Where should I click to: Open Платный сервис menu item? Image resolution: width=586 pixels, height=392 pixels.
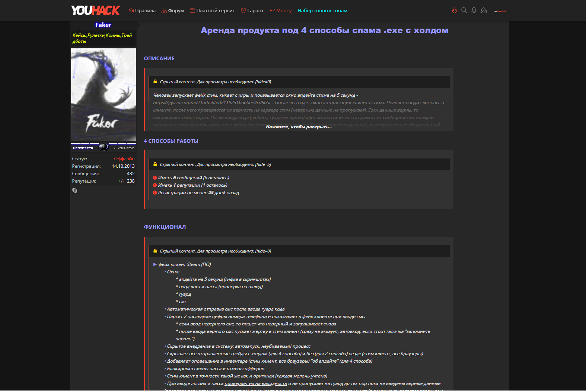212,11
